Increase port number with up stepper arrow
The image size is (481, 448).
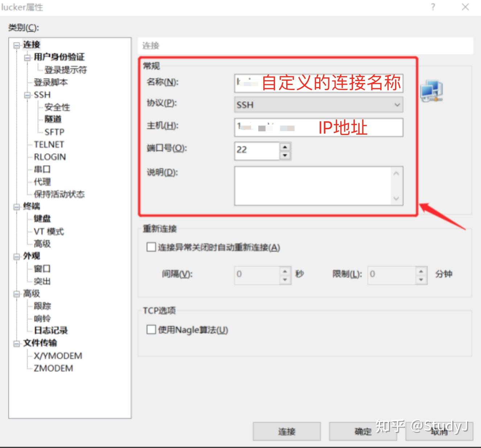285,147
